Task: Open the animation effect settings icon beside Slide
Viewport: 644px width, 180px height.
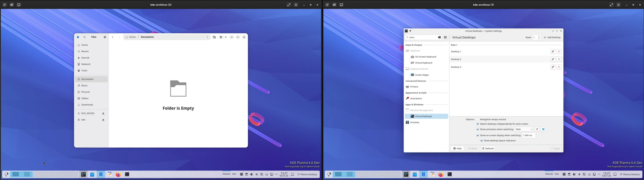Action: (537, 129)
